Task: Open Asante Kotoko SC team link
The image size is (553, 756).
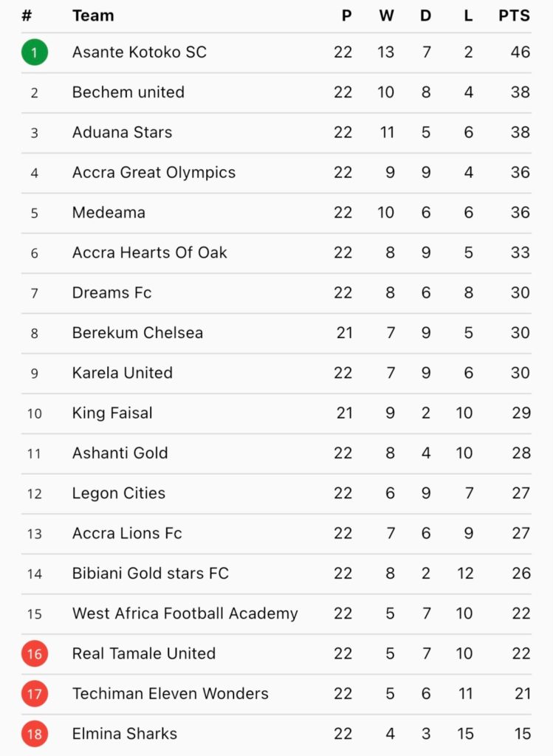Action: 139,52
